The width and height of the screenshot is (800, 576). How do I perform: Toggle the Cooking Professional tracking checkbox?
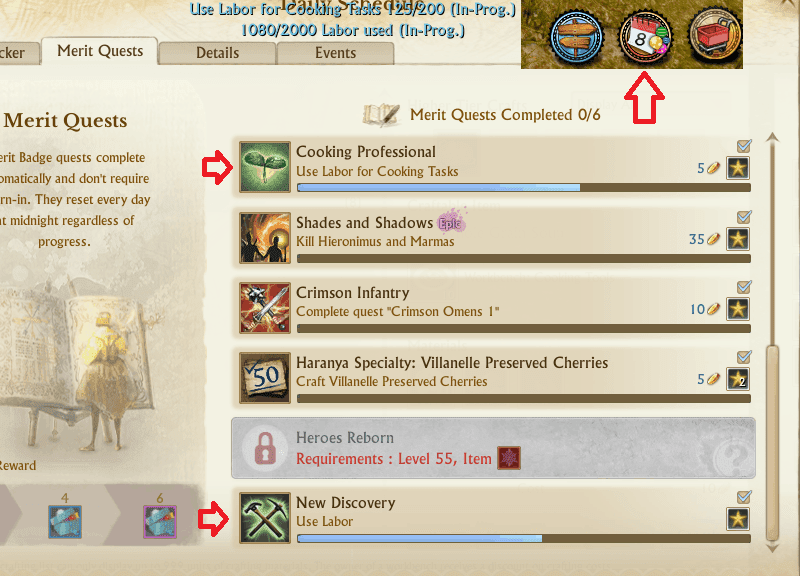tap(744, 146)
